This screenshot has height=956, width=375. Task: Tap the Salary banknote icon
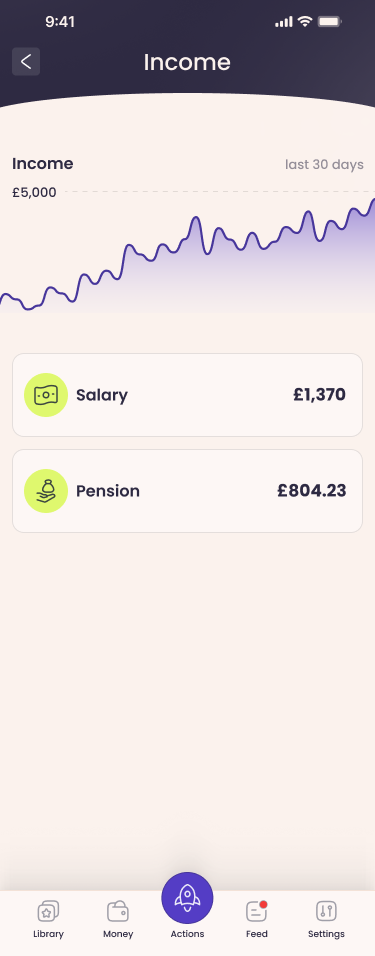pyautogui.click(x=46, y=395)
